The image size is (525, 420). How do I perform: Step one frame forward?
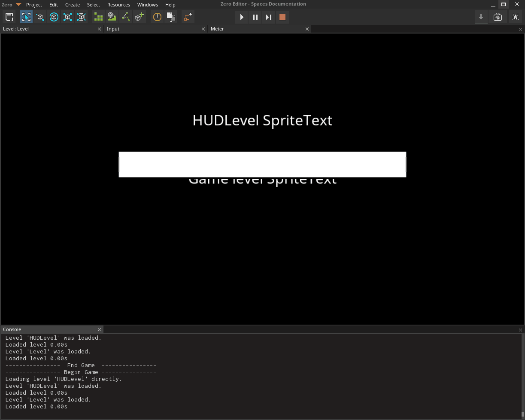tap(269, 17)
